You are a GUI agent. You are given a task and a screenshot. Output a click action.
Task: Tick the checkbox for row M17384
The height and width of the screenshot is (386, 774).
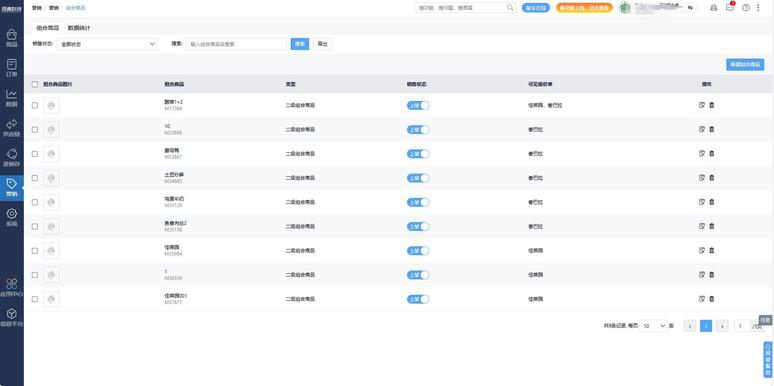tap(35, 105)
